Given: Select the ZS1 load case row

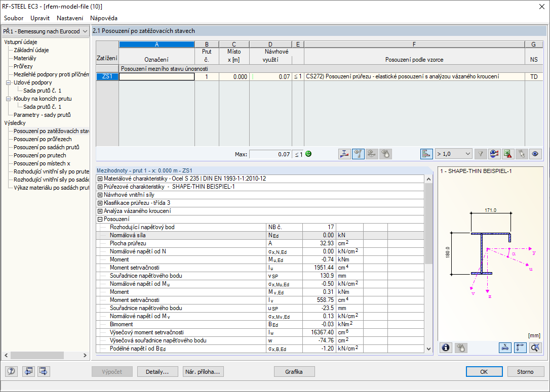Looking at the screenshot, I should (107, 76).
